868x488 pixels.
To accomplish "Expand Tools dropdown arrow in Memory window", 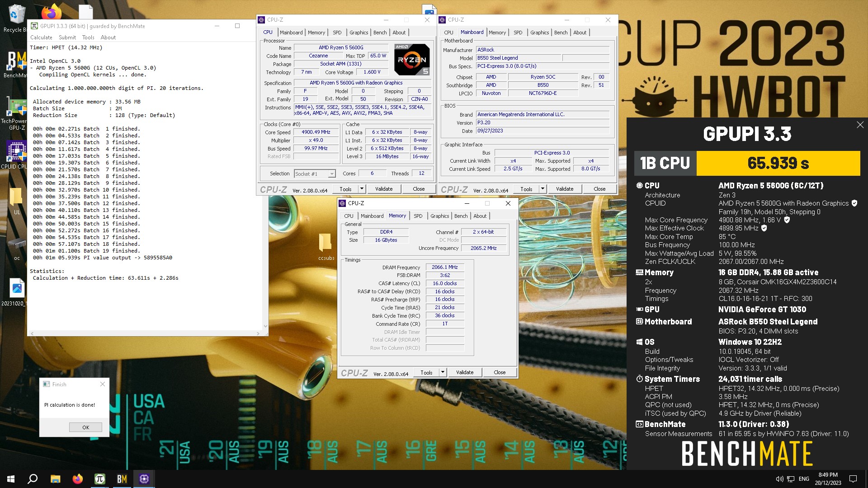I will click(443, 372).
